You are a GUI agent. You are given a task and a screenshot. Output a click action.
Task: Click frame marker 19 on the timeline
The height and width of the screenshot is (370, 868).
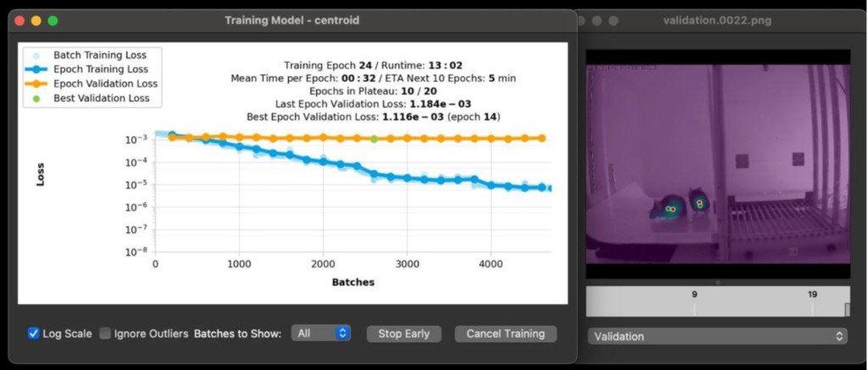[812, 294]
